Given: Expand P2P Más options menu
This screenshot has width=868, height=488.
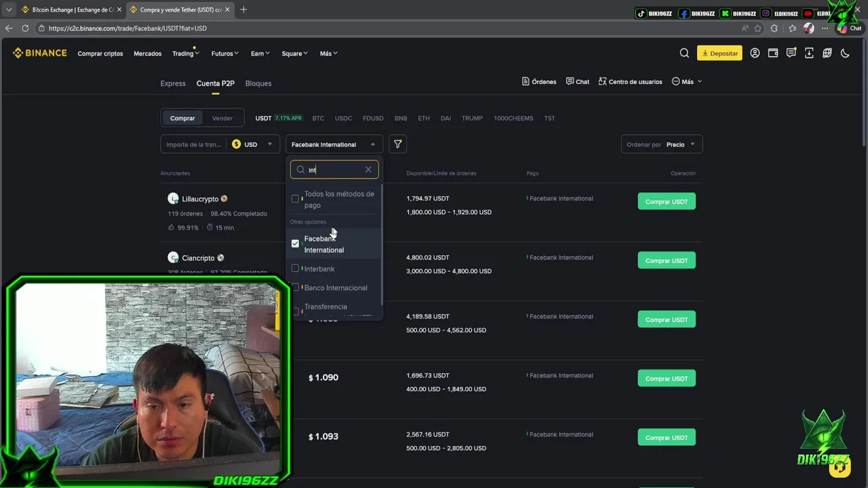Looking at the screenshot, I should coord(687,81).
